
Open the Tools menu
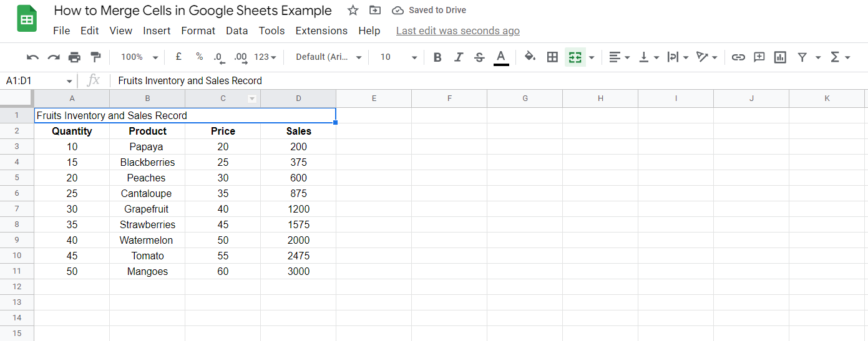point(271,31)
